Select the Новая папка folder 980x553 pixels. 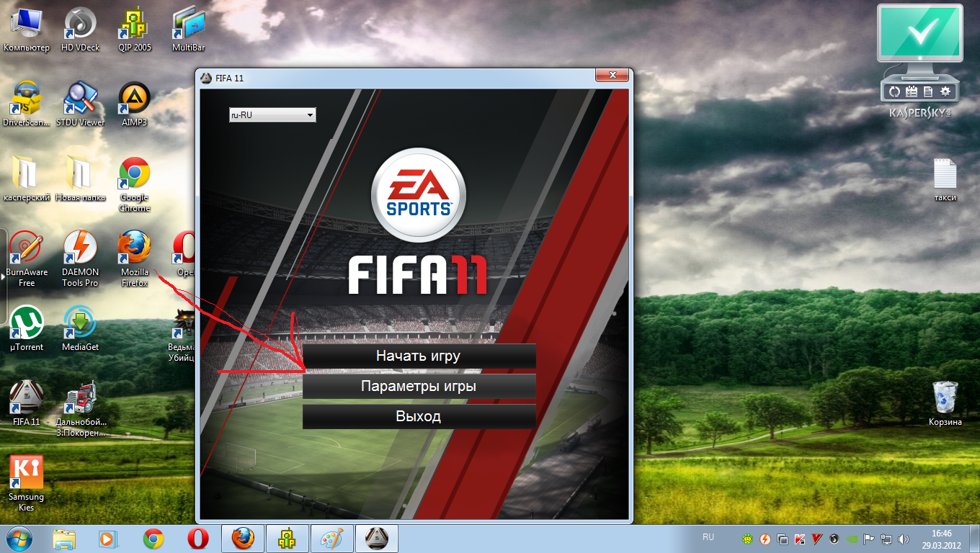click(81, 179)
